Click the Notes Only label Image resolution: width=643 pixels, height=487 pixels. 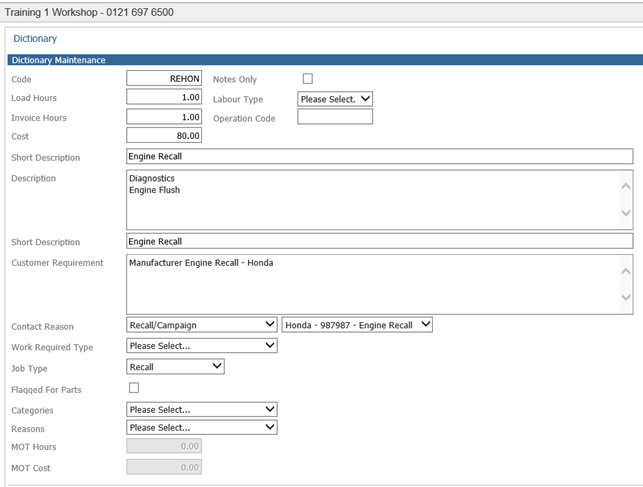click(x=235, y=79)
